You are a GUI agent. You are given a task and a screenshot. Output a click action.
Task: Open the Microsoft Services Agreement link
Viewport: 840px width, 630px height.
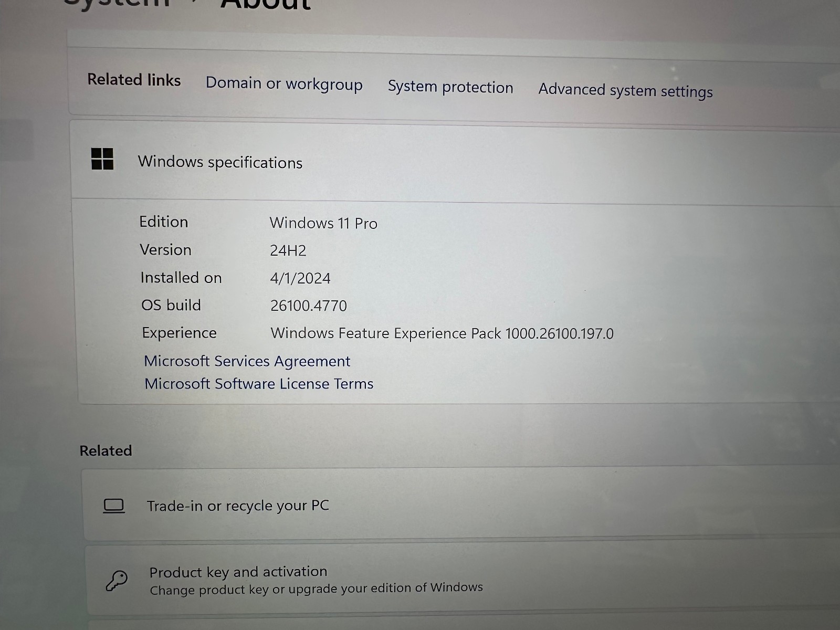(x=247, y=361)
